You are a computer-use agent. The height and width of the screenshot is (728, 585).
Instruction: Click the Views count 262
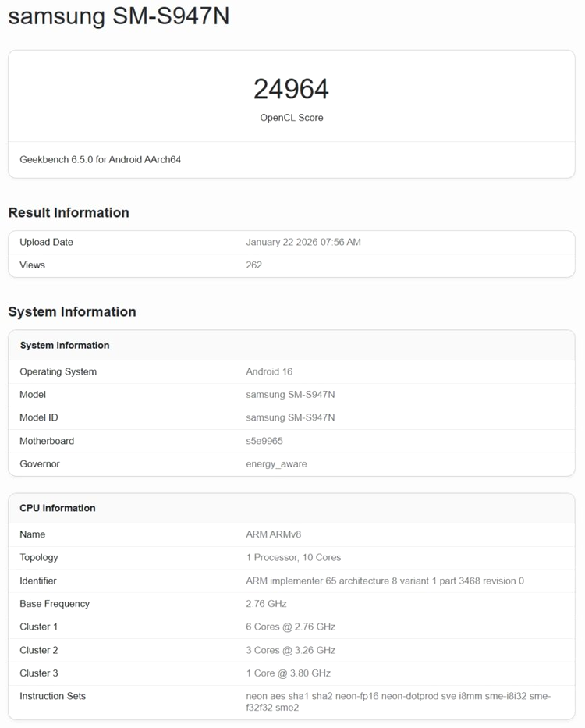click(x=253, y=265)
